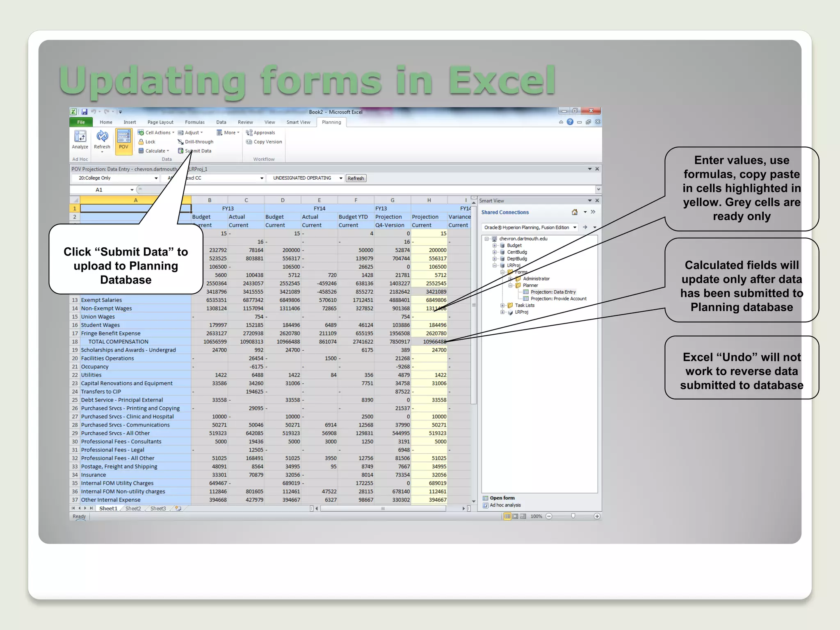Expand the CentBudg tree node

coord(494,252)
